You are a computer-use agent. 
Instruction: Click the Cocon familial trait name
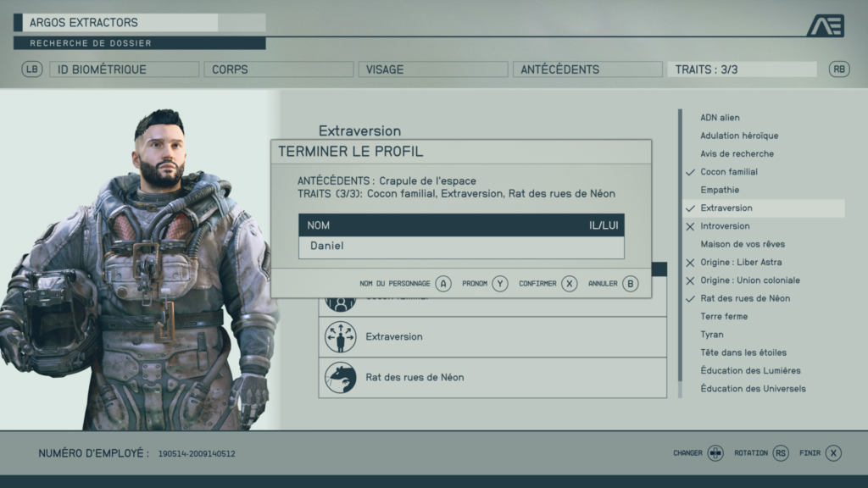click(728, 172)
